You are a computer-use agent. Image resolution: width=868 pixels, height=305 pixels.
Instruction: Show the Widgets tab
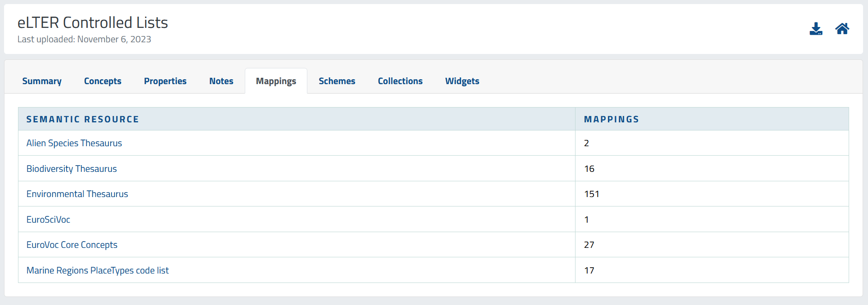coord(462,81)
